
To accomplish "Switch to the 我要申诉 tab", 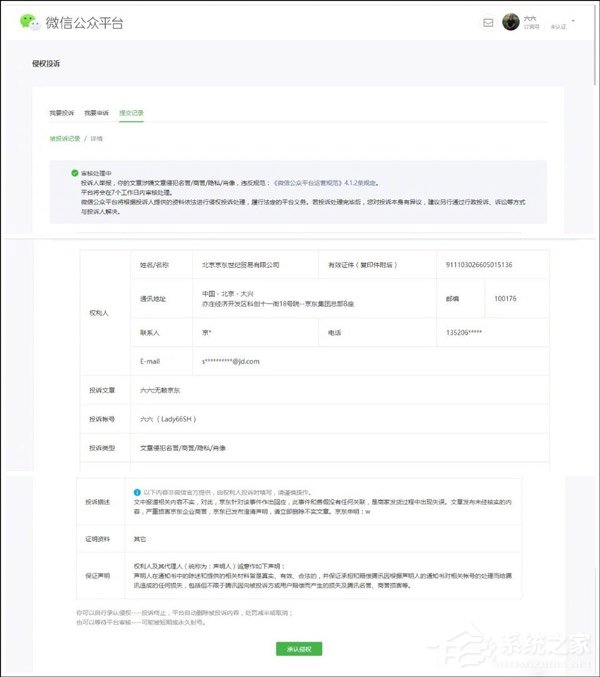I will [x=96, y=113].
